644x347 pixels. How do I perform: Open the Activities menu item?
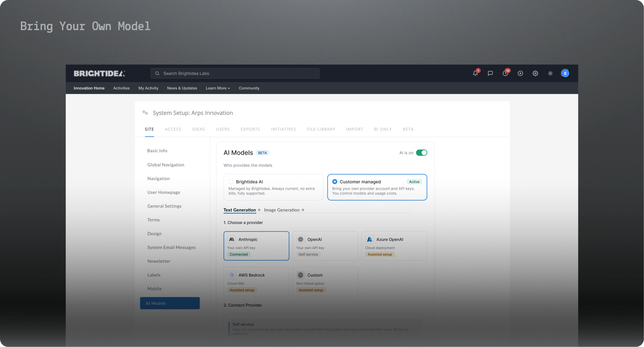pos(121,88)
